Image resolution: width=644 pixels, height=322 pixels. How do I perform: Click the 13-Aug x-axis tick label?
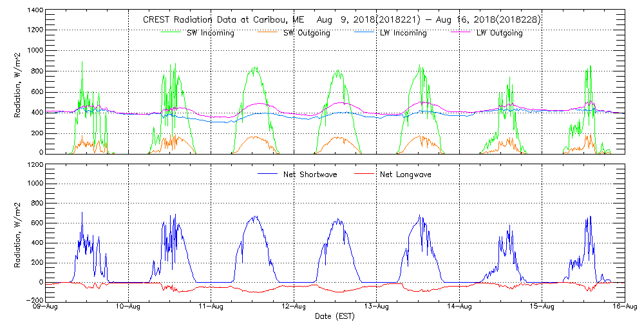click(x=377, y=308)
